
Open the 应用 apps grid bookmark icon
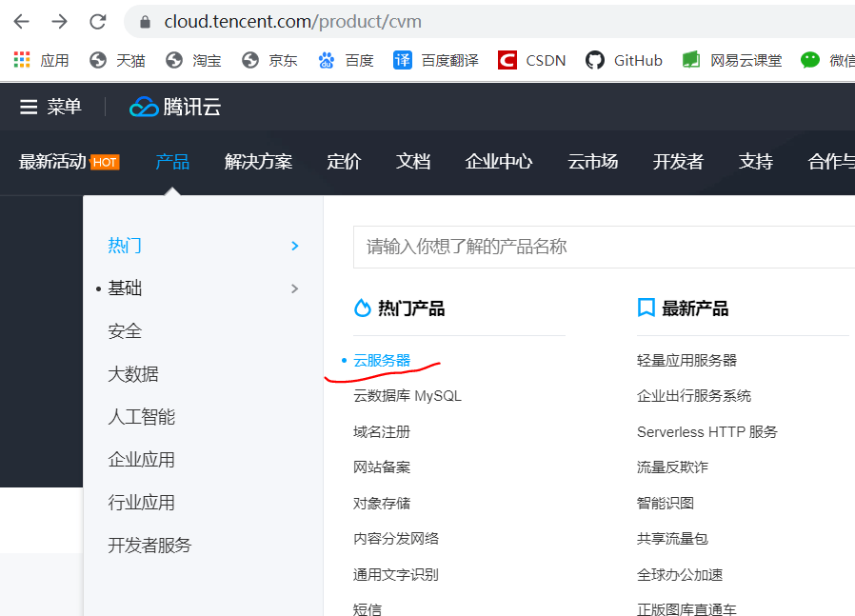22,59
